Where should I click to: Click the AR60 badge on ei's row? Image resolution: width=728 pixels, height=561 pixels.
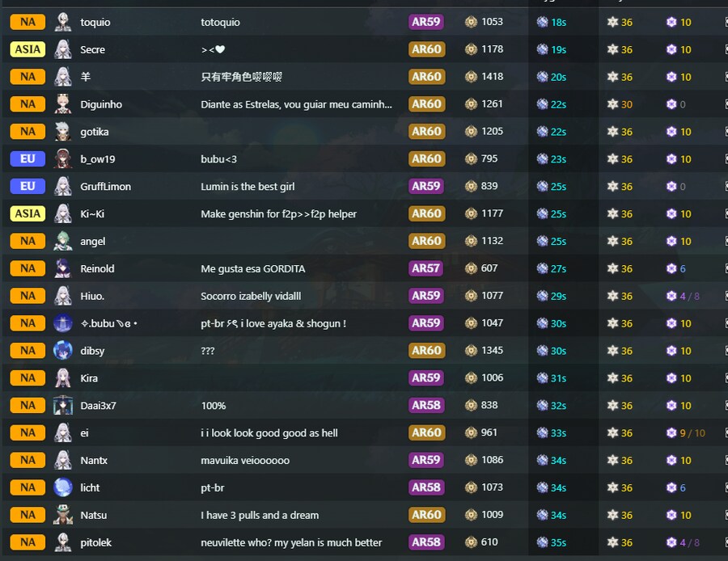click(426, 432)
